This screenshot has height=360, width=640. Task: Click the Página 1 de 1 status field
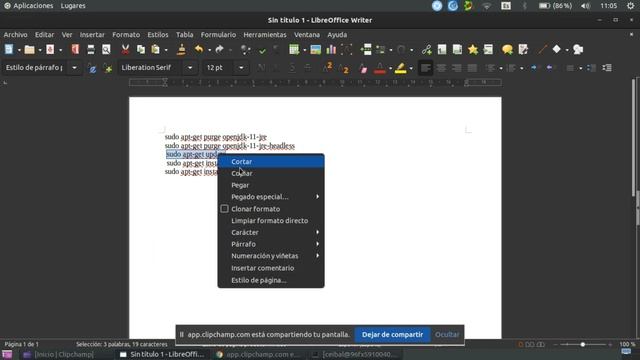22,344
